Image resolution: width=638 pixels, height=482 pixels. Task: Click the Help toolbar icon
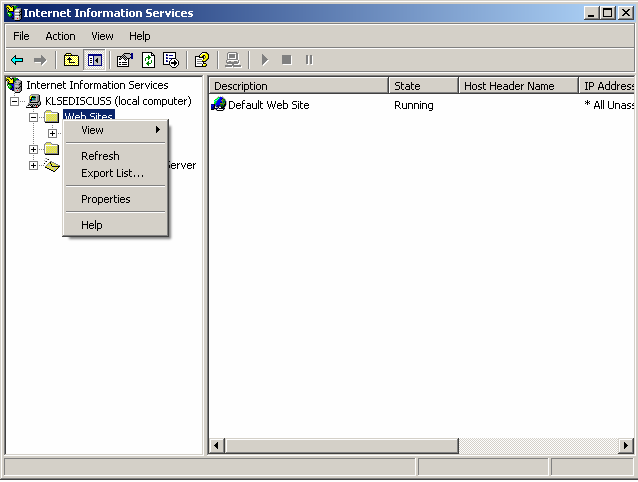point(202,60)
